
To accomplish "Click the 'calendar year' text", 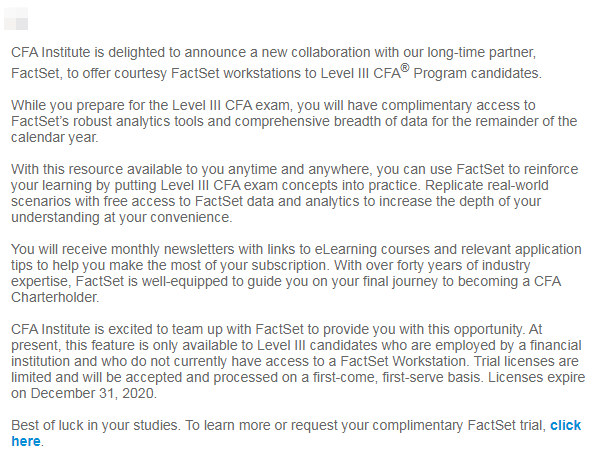I will 54,137.
